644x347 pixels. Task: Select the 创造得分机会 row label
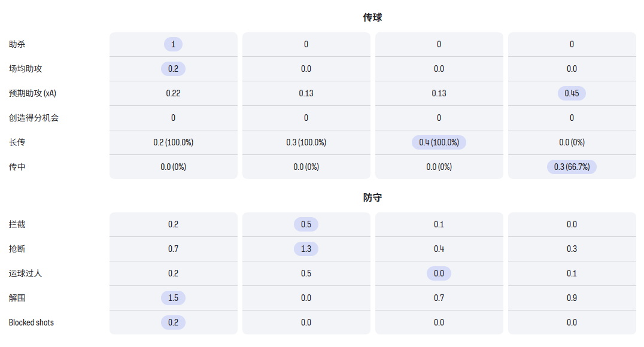[x=34, y=118]
